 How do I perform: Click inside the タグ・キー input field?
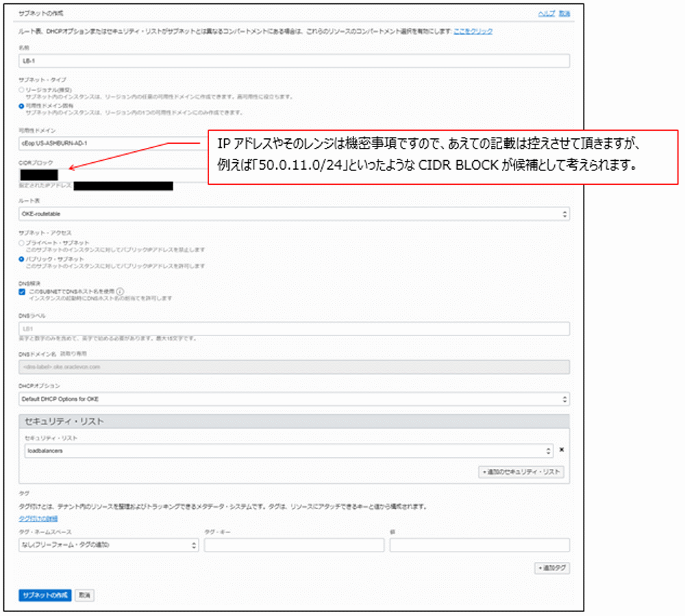click(x=293, y=545)
